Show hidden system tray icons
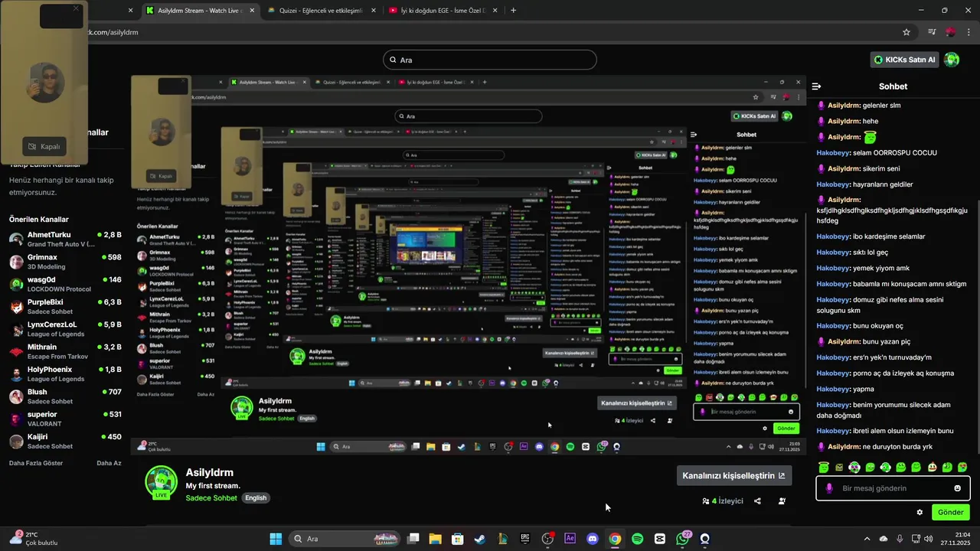Viewport: 980px width, 551px height. click(867, 539)
